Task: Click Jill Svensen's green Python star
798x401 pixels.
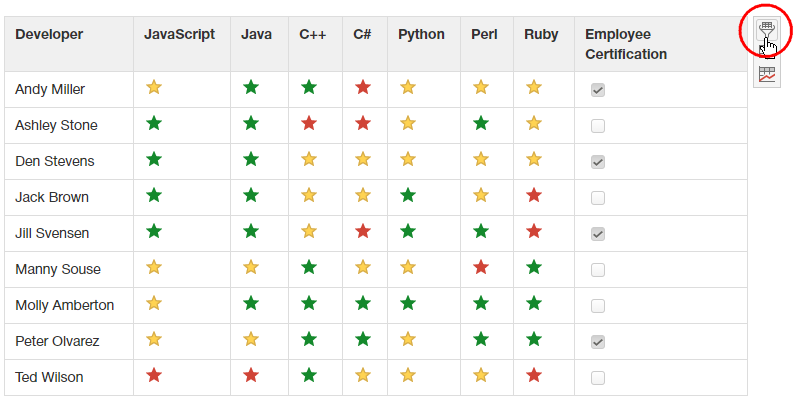Action: click(x=408, y=232)
